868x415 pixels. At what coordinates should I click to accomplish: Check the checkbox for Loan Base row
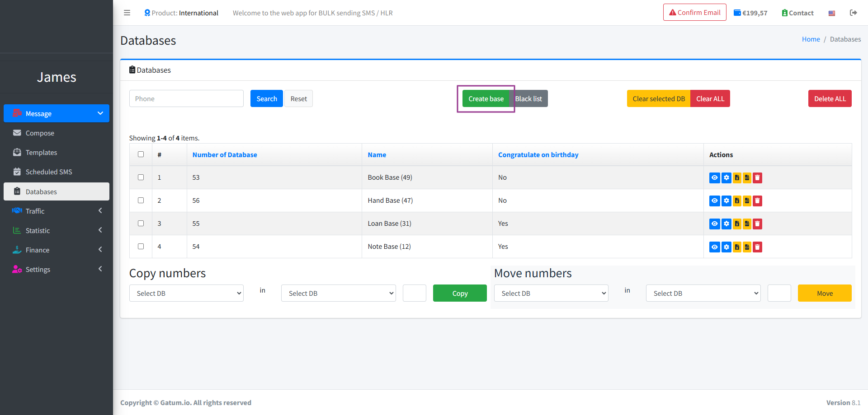point(141,223)
